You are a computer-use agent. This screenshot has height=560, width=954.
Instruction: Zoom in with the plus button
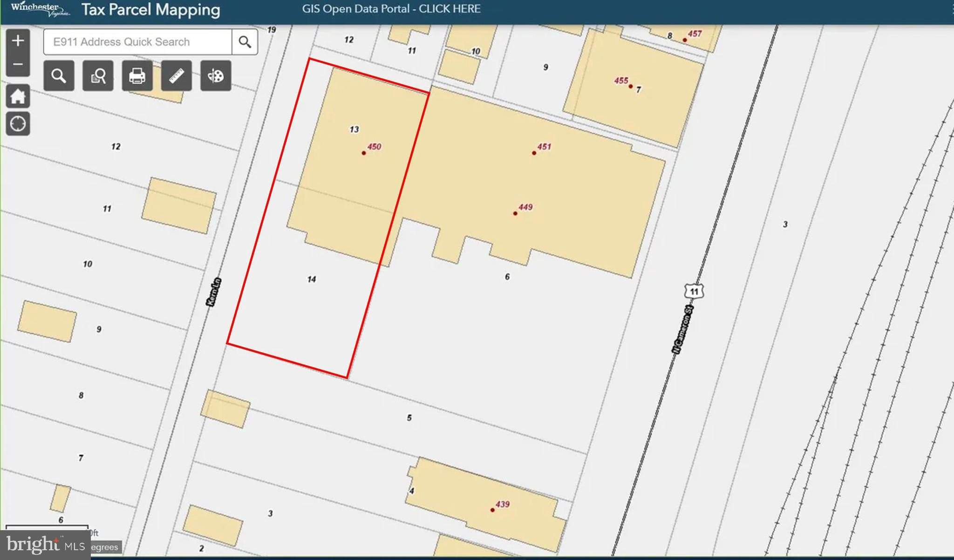click(x=18, y=41)
